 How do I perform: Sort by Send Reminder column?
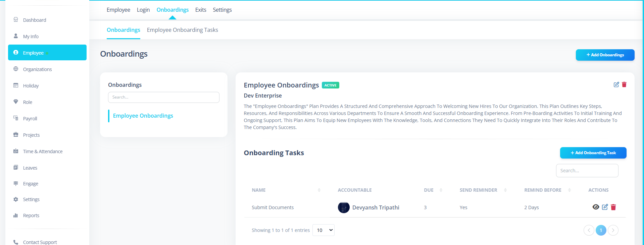(505, 190)
